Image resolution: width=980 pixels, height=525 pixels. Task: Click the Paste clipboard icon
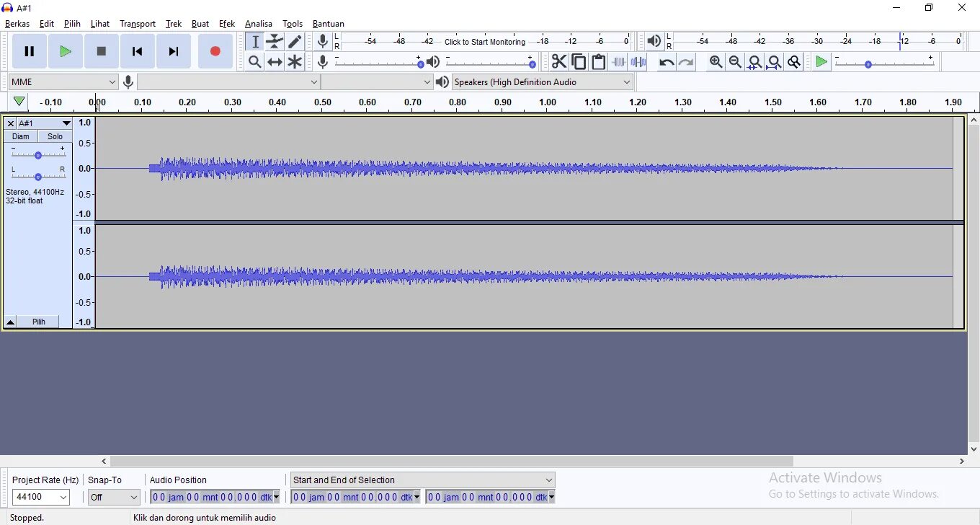coord(599,62)
